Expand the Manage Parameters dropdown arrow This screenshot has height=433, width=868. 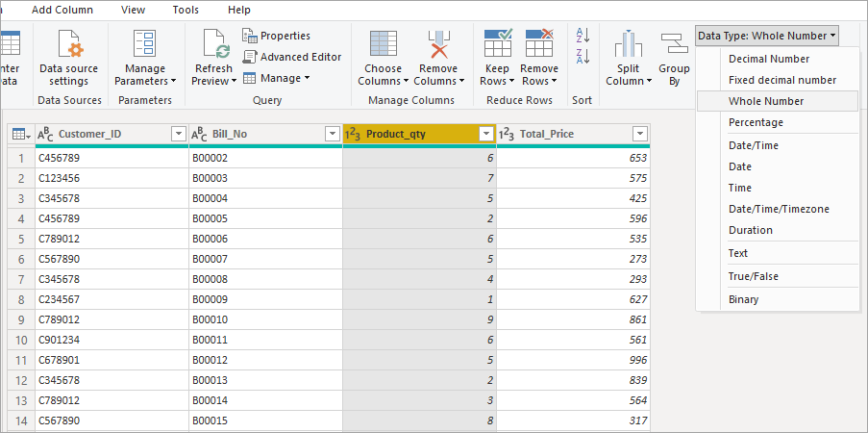(173, 81)
